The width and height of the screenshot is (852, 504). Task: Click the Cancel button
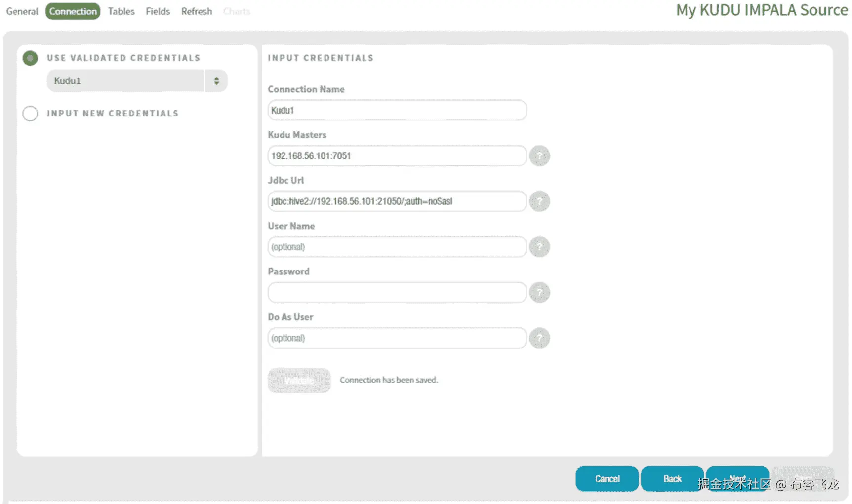pyautogui.click(x=607, y=479)
